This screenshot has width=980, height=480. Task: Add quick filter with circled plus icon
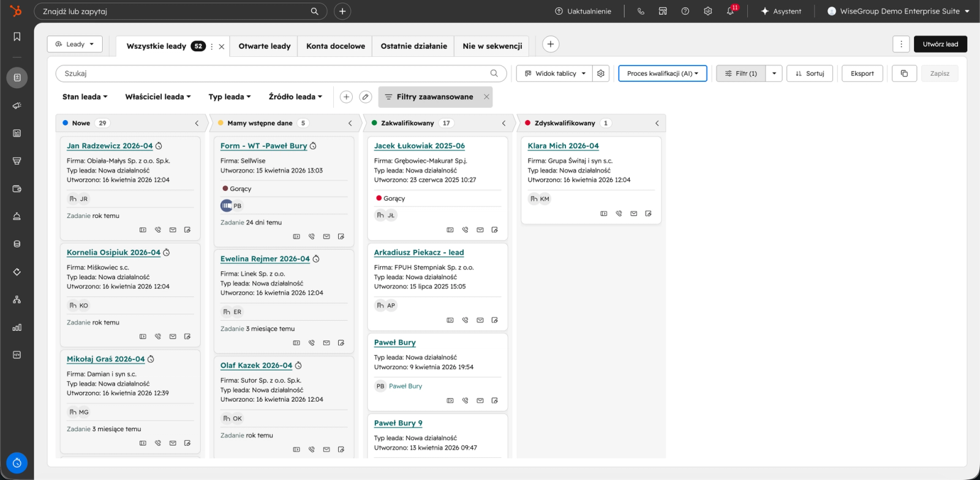click(x=346, y=97)
